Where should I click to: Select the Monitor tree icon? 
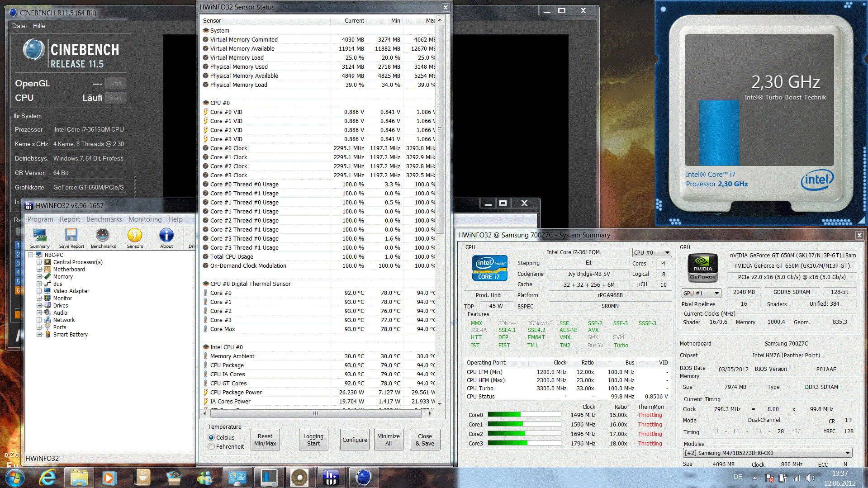[47, 298]
